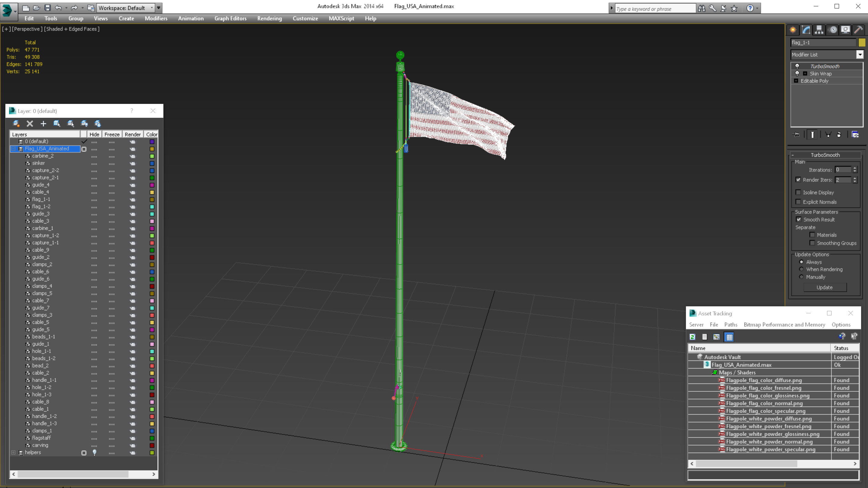The height and width of the screenshot is (488, 868).
Task: Expand the Skin Wrap modifier sub-levels
Action: (805, 74)
